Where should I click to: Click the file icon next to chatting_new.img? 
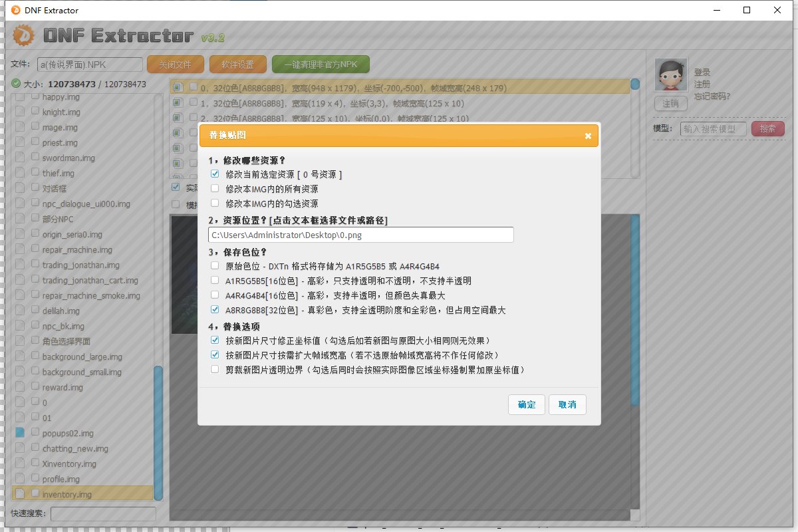pos(20,448)
